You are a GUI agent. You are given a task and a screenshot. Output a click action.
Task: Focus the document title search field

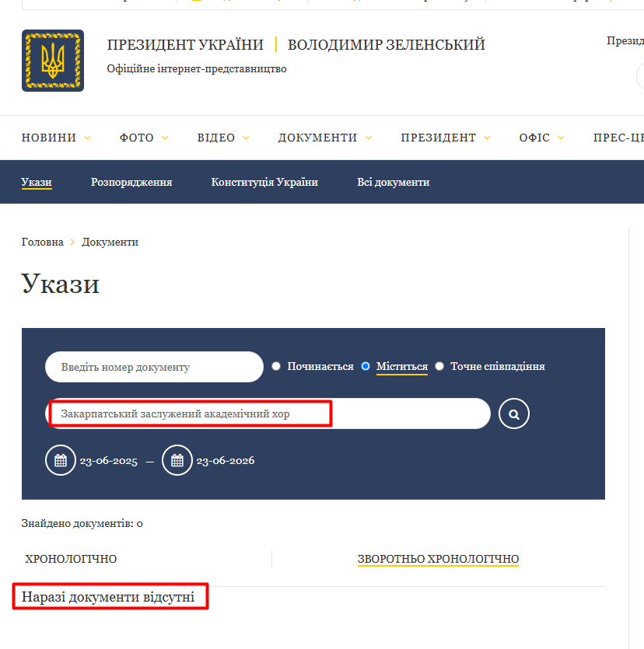point(268,413)
